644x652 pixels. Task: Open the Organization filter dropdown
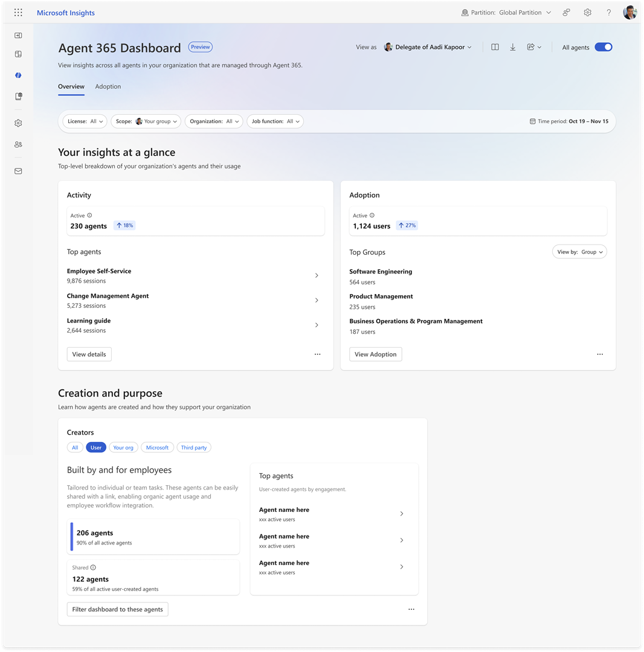click(x=214, y=121)
